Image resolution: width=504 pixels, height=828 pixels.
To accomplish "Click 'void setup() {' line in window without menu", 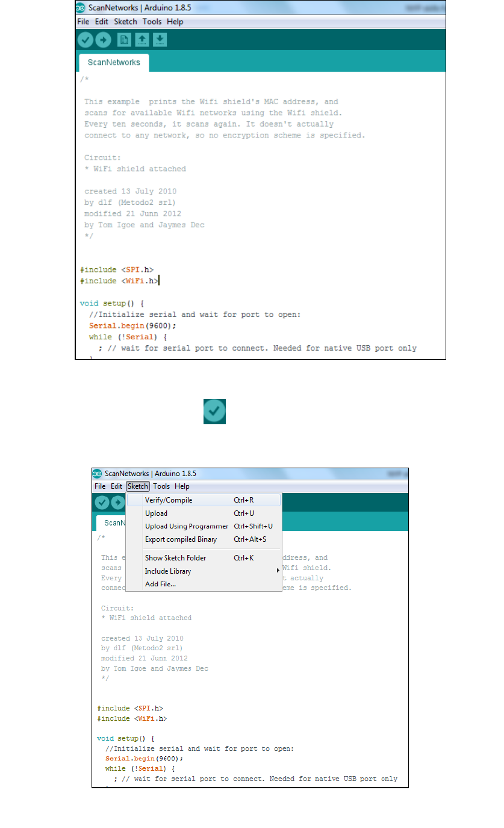I will pos(112,303).
